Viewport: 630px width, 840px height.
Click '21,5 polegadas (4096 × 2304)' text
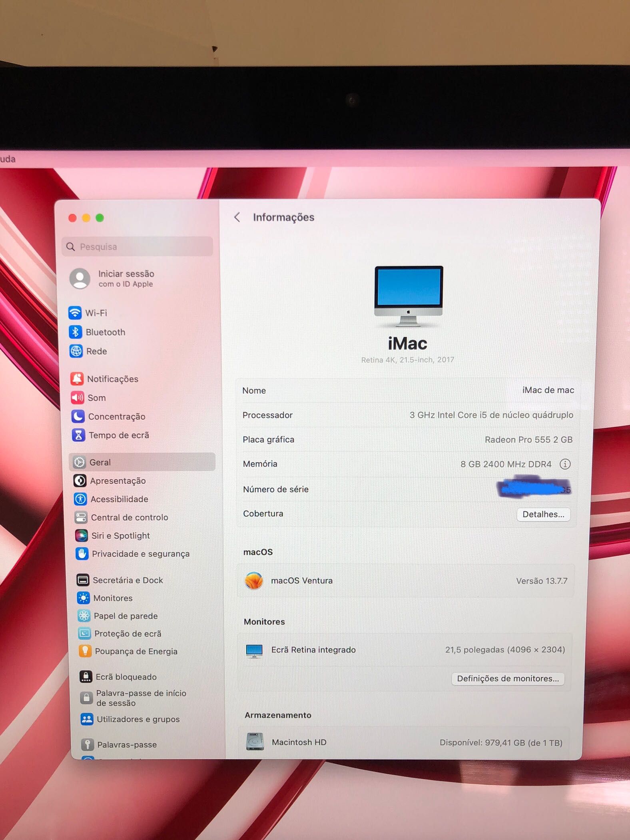(x=505, y=650)
